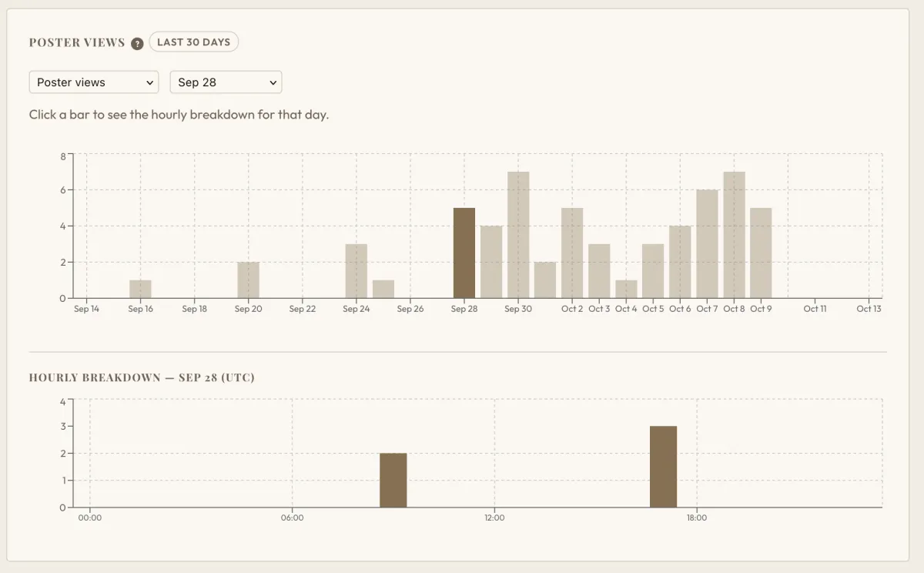
Task: Select the Oct 4 bar in daily chart
Action: (x=626, y=289)
